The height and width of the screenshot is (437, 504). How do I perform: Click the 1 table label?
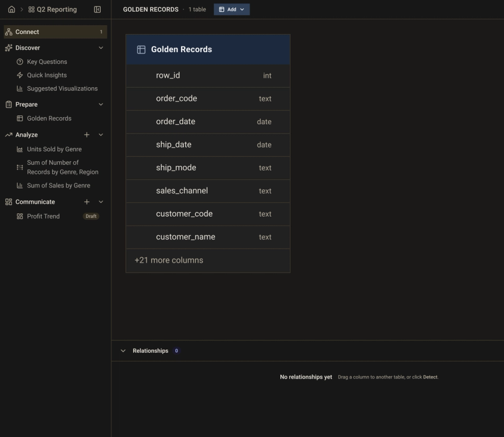click(x=197, y=9)
